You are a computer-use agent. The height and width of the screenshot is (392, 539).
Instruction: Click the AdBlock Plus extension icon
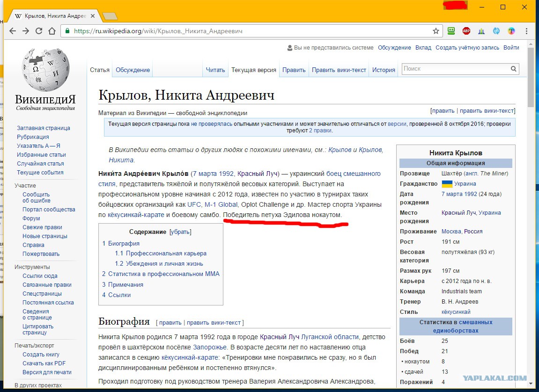[x=466, y=31]
